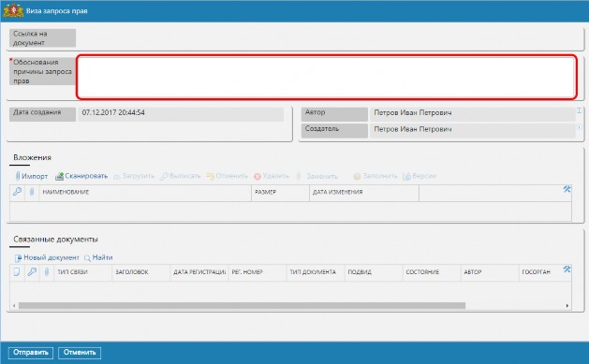Click the Отменить item in attachments toolbar
The image size is (589, 364).
pyautogui.click(x=228, y=176)
